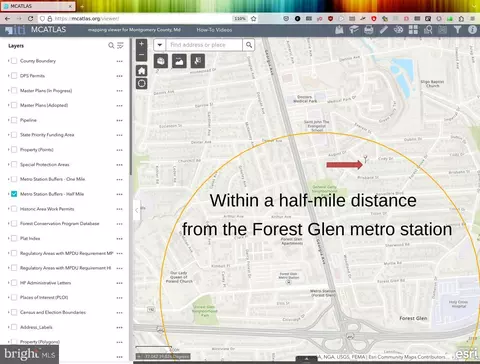This screenshot has width=480, height=364.
Task: Expand the Property (Points) layer arrow
Action: pos(8,150)
